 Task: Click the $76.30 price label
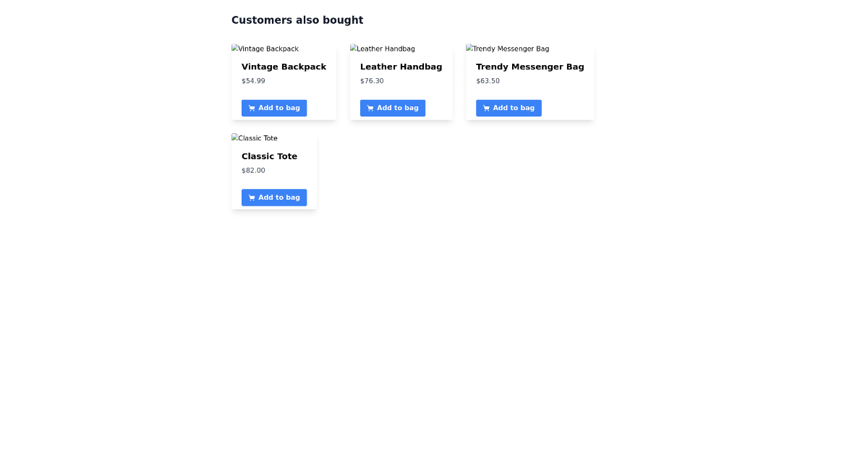point(372,80)
